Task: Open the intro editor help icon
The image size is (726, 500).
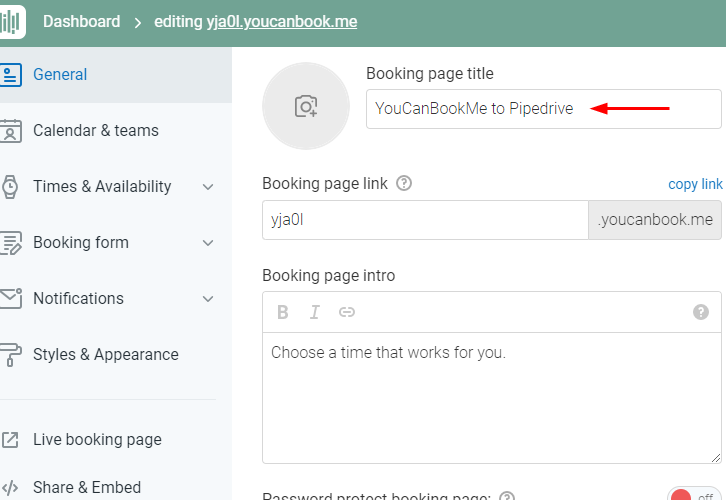Action: tap(701, 312)
